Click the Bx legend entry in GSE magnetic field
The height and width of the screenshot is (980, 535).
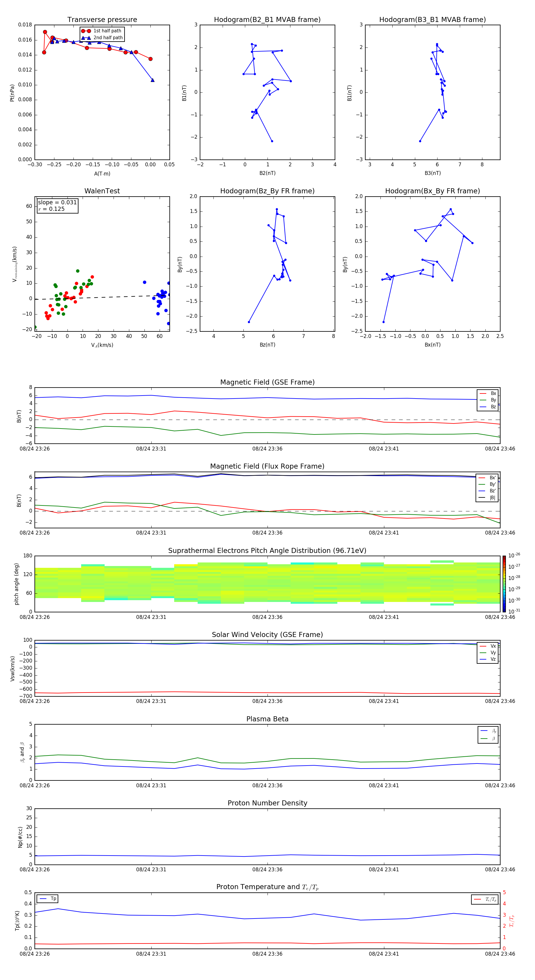pyautogui.click(x=488, y=393)
